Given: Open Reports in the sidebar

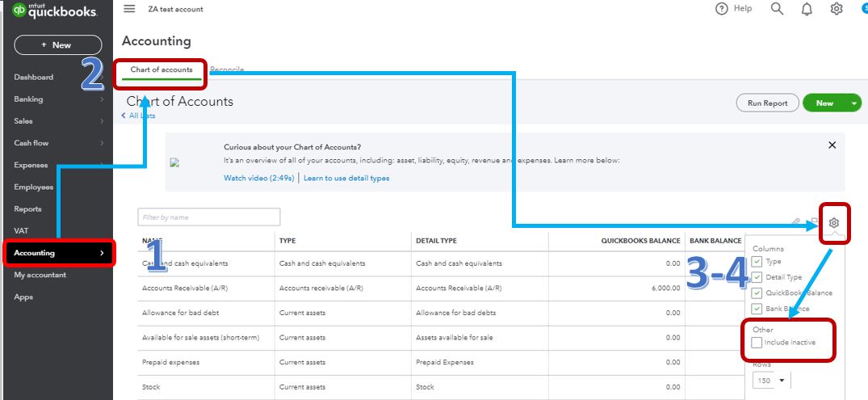Looking at the screenshot, I should [x=27, y=209].
